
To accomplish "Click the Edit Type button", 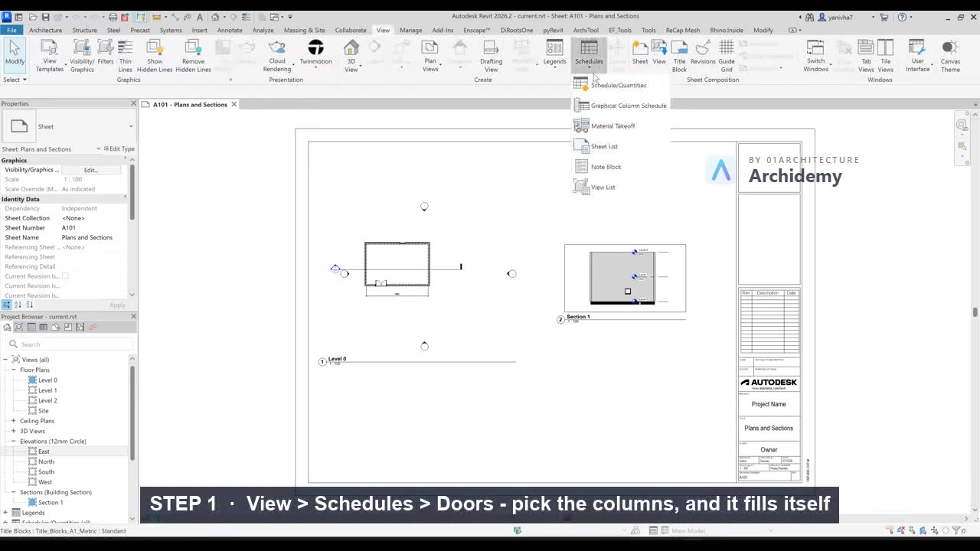I will point(119,149).
